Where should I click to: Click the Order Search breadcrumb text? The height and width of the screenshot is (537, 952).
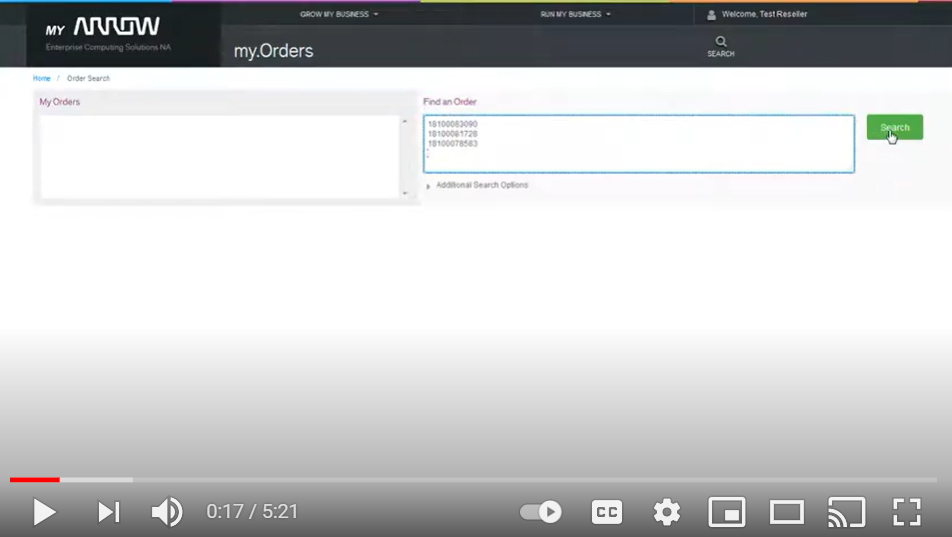pyautogui.click(x=88, y=78)
